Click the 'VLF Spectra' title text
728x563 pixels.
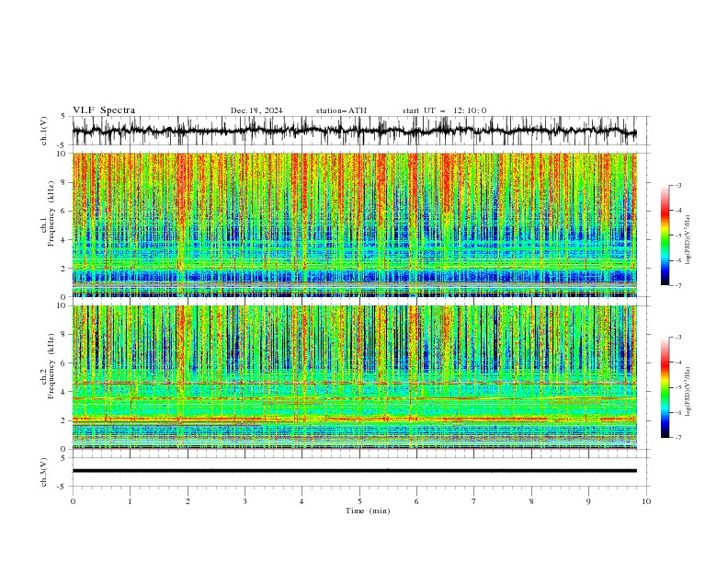coord(104,110)
